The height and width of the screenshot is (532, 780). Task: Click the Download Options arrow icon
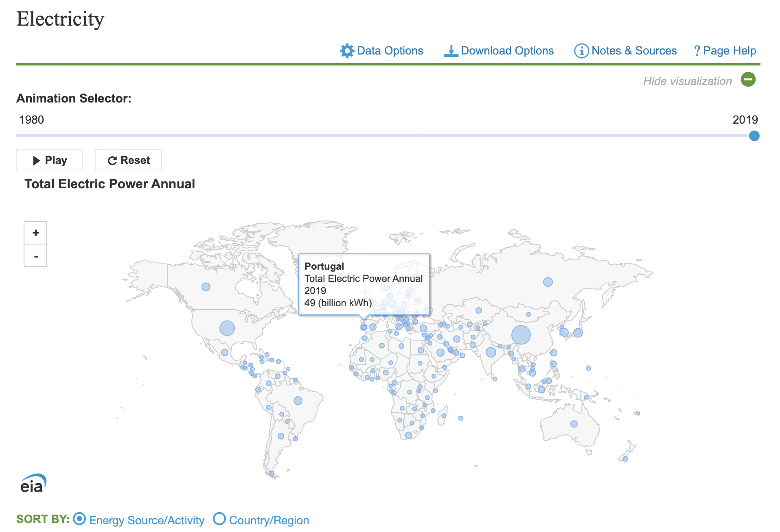coord(451,51)
